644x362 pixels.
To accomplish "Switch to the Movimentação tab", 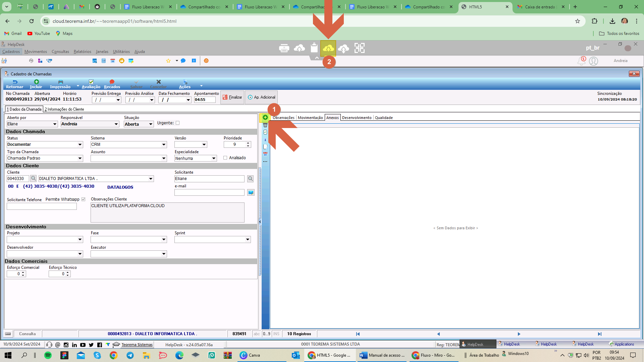I will (310, 118).
